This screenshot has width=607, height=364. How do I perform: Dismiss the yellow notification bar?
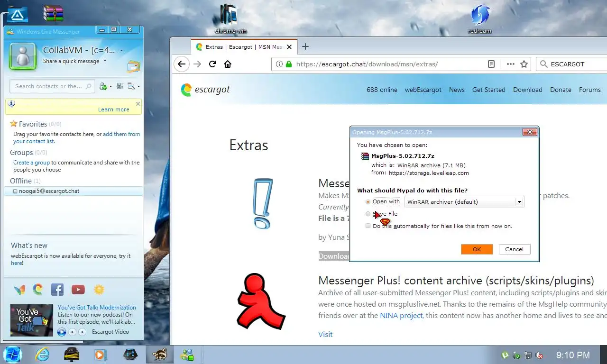138,103
